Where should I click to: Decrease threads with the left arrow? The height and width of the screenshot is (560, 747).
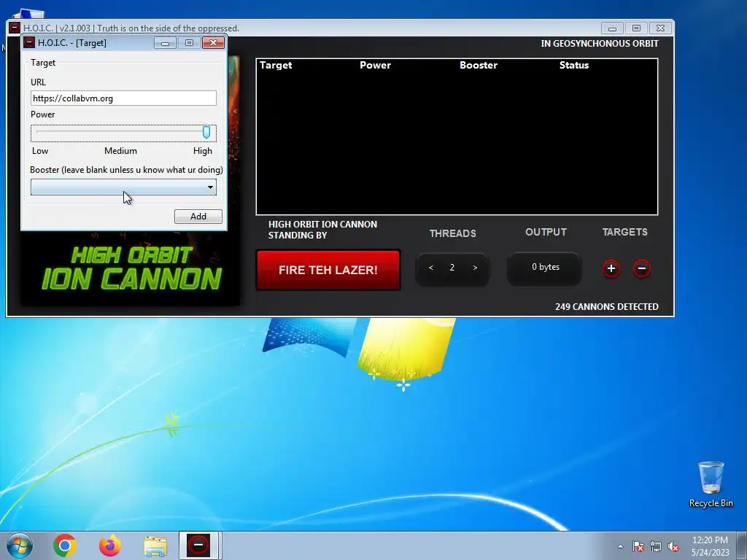coord(430,268)
